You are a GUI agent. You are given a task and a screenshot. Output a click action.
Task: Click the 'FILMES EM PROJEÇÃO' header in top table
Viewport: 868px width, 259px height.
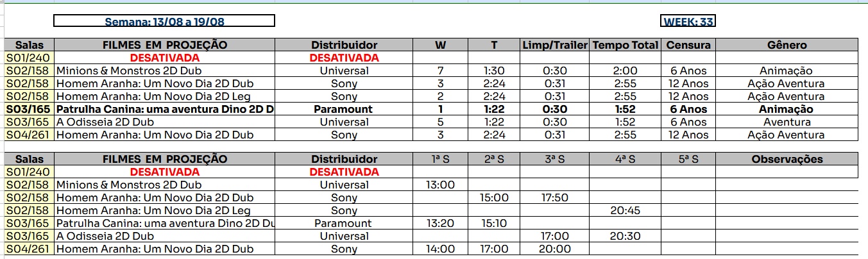(165, 45)
